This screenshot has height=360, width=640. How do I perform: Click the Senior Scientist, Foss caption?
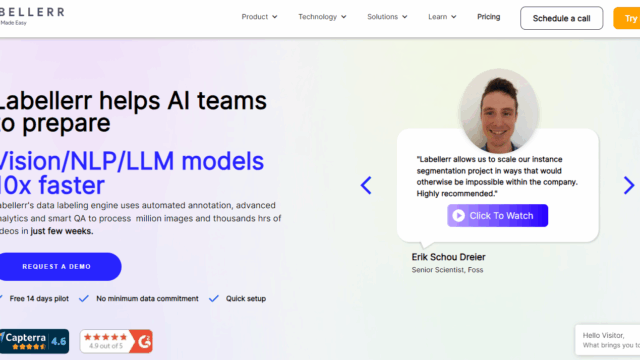447,270
